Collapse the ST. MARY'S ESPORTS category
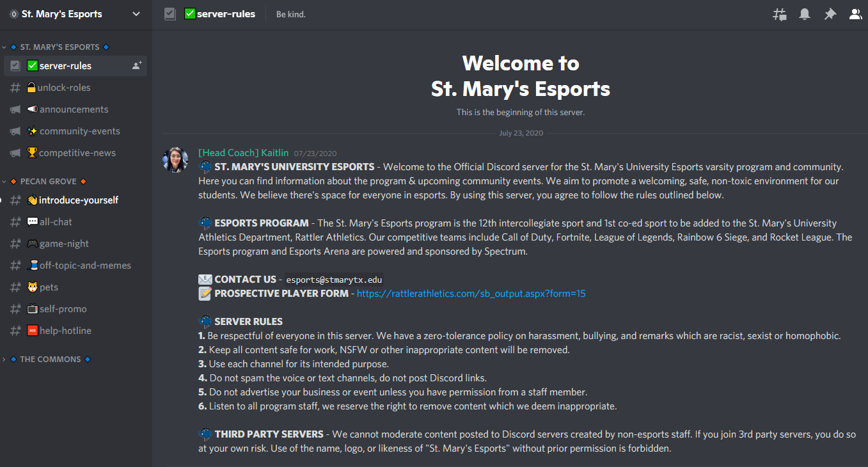Viewport: 868px width, 467px height. (59, 47)
